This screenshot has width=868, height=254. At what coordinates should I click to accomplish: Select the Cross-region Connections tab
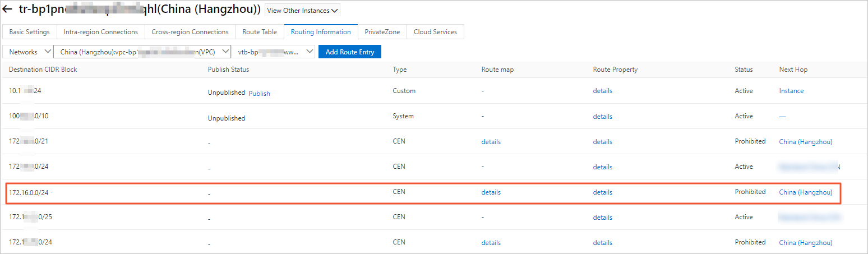(x=190, y=32)
